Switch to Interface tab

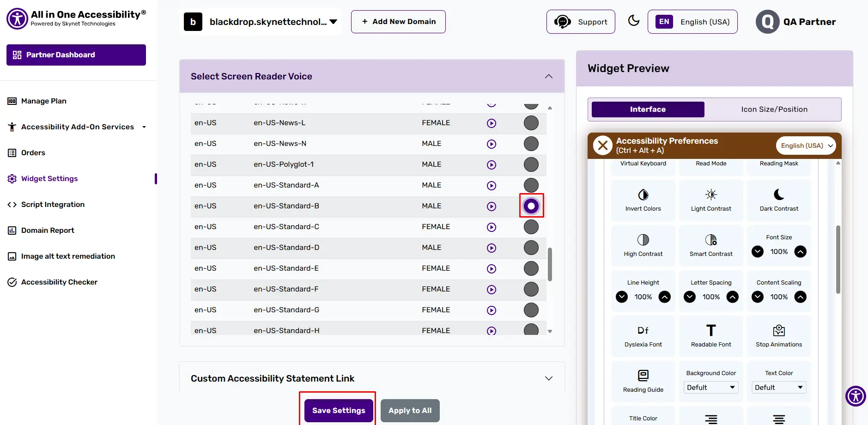coord(648,109)
